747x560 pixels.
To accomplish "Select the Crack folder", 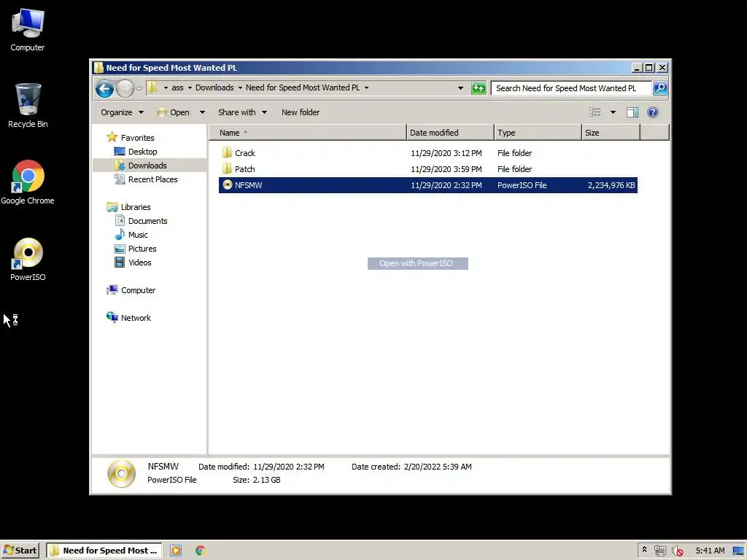I will (245, 153).
